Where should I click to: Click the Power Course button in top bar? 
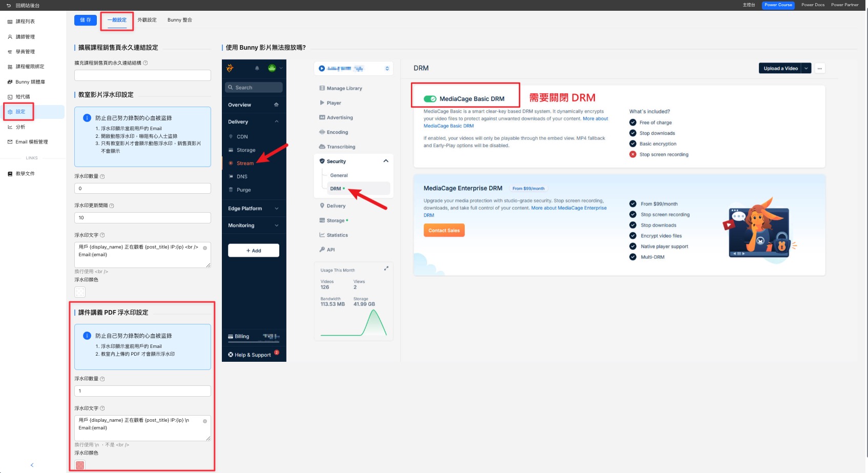click(778, 5)
